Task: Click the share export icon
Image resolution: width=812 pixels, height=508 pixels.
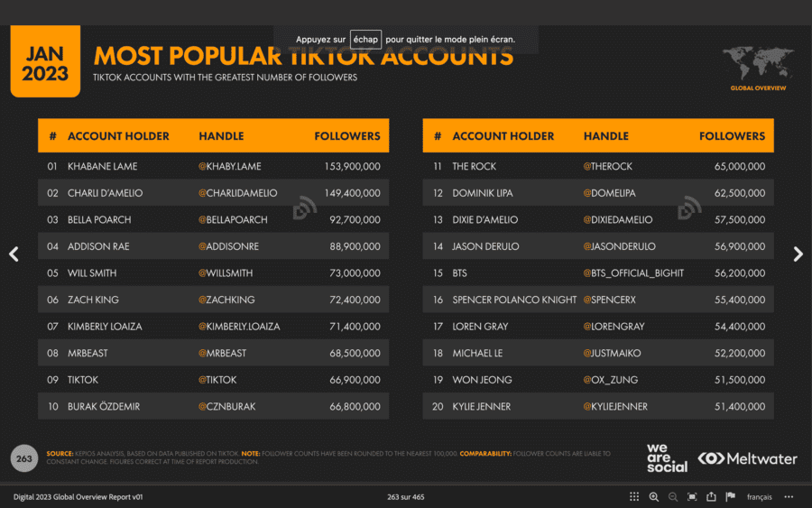Action: tap(711, 497)
